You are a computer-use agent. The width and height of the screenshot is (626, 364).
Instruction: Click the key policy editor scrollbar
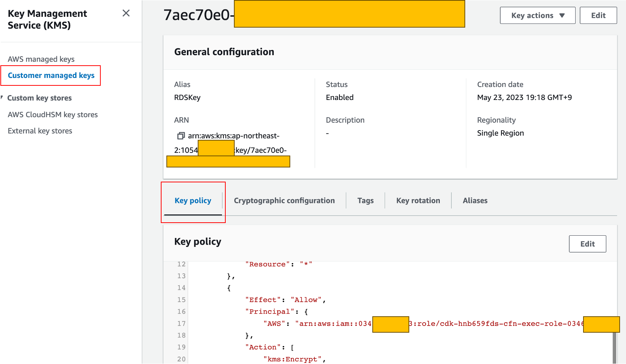(x=614, y=348)
